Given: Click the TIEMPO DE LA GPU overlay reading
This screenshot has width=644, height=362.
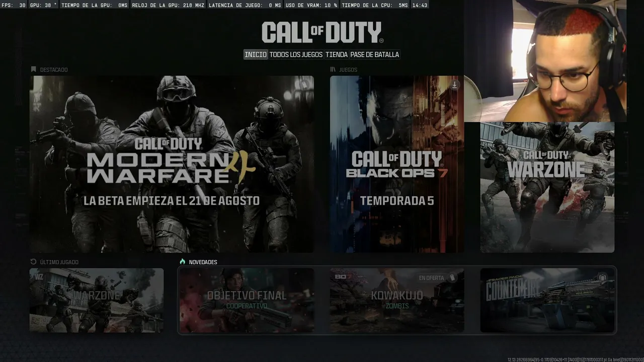Looking at the screenshot, I should pos(95,5).
